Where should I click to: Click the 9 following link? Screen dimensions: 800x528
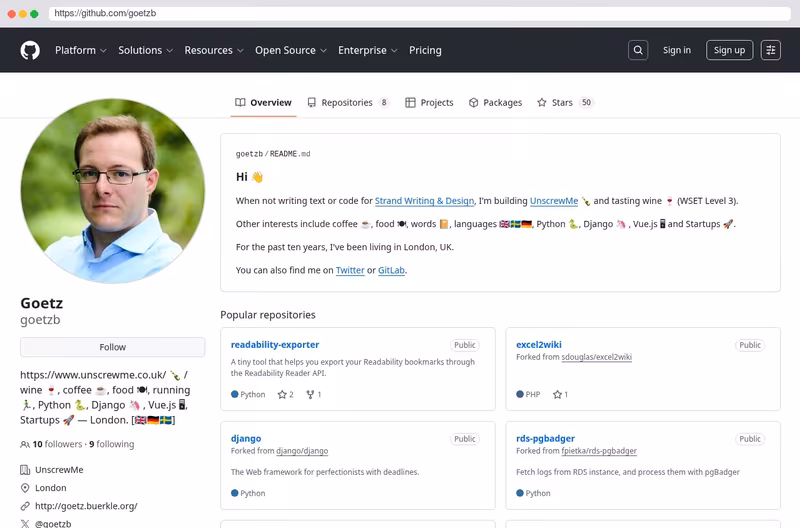pyautogui.click(x=112, y=444)
